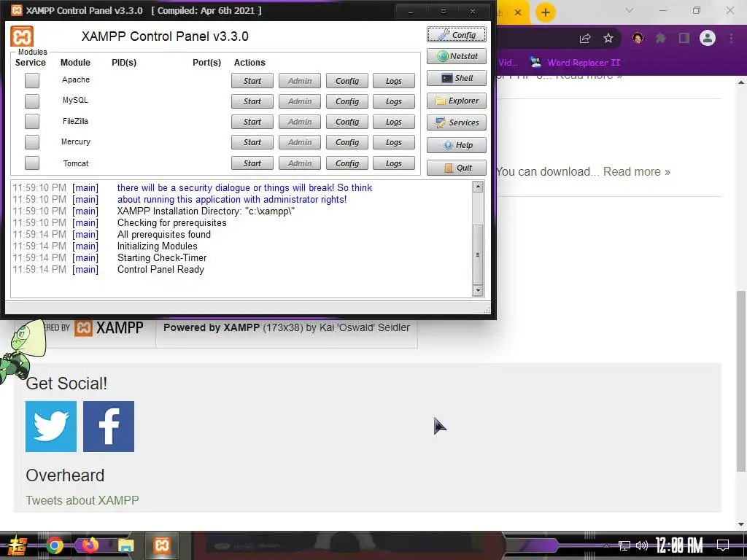Screen dimensions: 747x560
Task: Start the Mercury module
Action: 252,142
